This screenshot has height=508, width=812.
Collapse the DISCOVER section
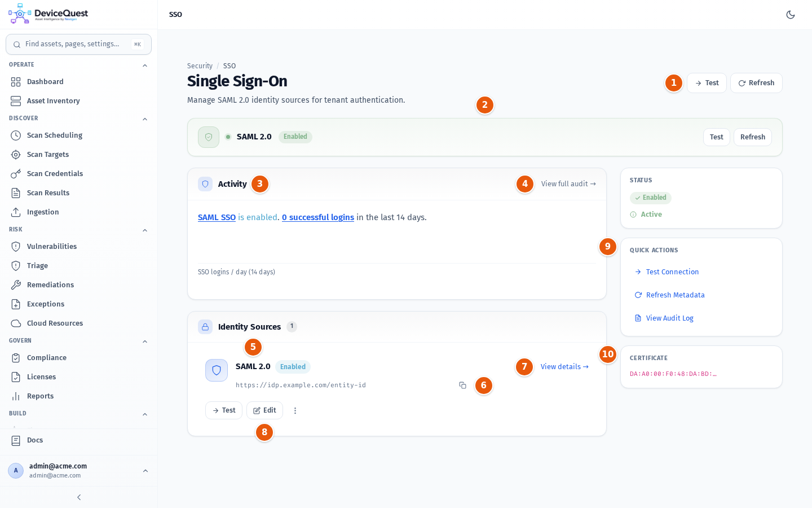click(x=145, y=119)
